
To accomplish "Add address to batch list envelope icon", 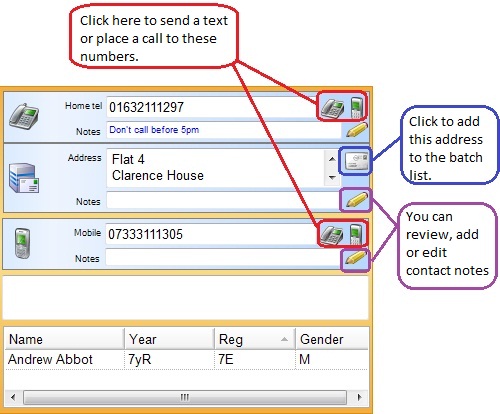I will 356,161.
